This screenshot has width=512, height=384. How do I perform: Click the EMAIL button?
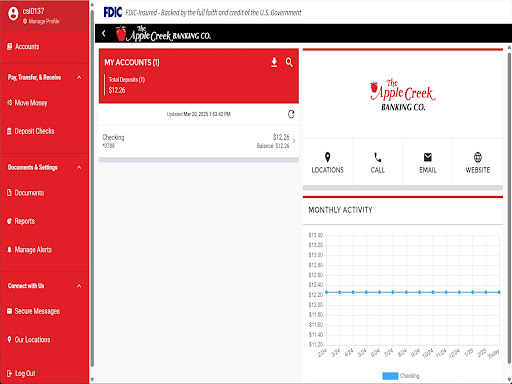click(428, 162)
